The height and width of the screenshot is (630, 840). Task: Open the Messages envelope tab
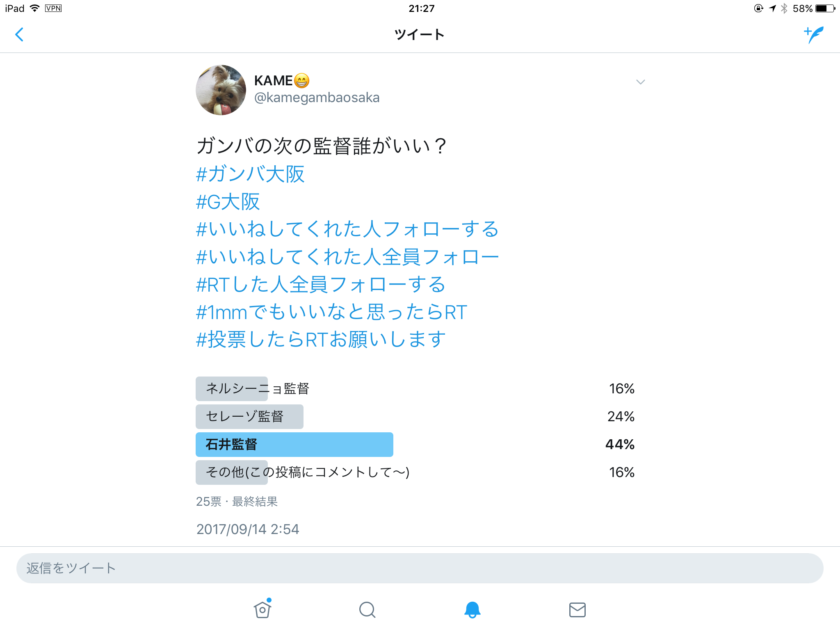tap(577, 609)
